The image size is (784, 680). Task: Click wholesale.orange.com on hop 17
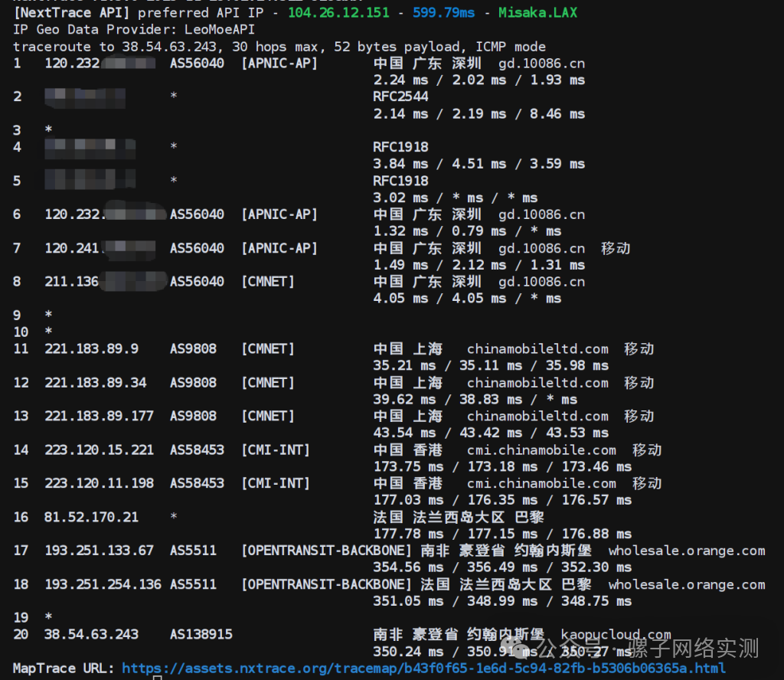coord(686,551)
